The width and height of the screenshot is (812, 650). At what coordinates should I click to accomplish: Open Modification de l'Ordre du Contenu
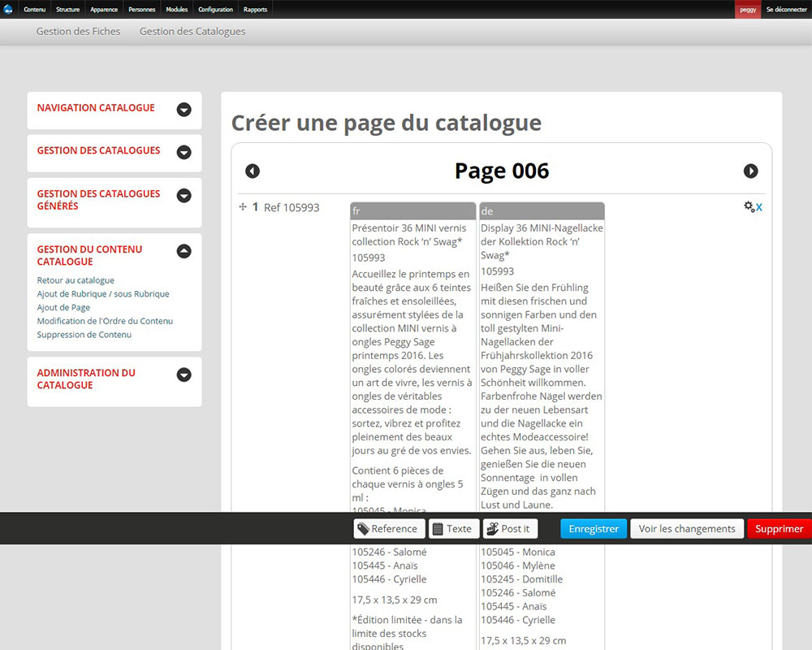pyautogui.click(x=105, y=321)
